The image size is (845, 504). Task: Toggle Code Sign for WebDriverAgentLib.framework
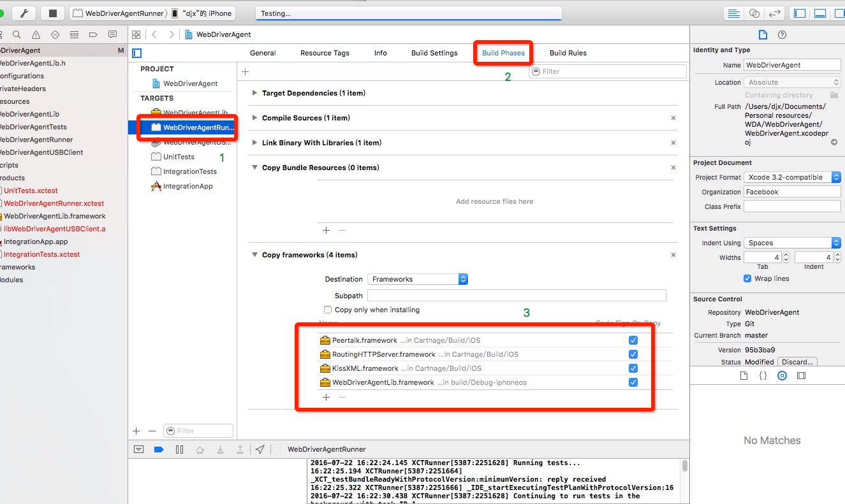[633, 382]
